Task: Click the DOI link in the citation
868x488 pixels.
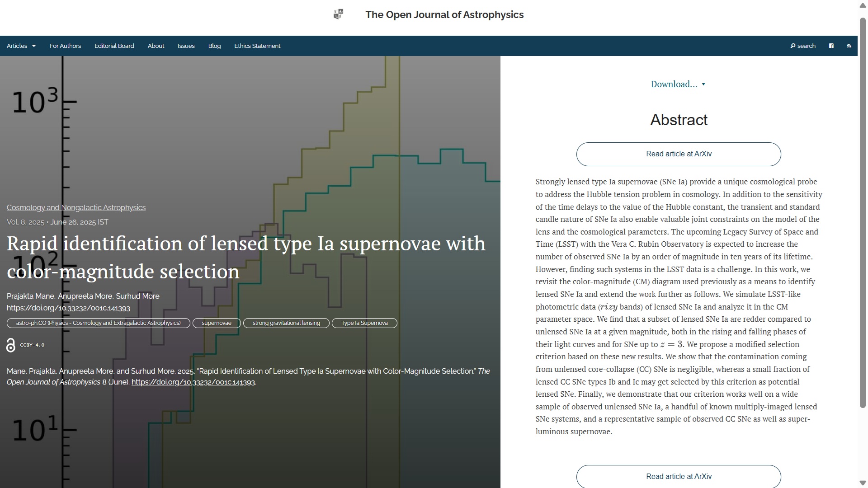Action: coord(193,382)
